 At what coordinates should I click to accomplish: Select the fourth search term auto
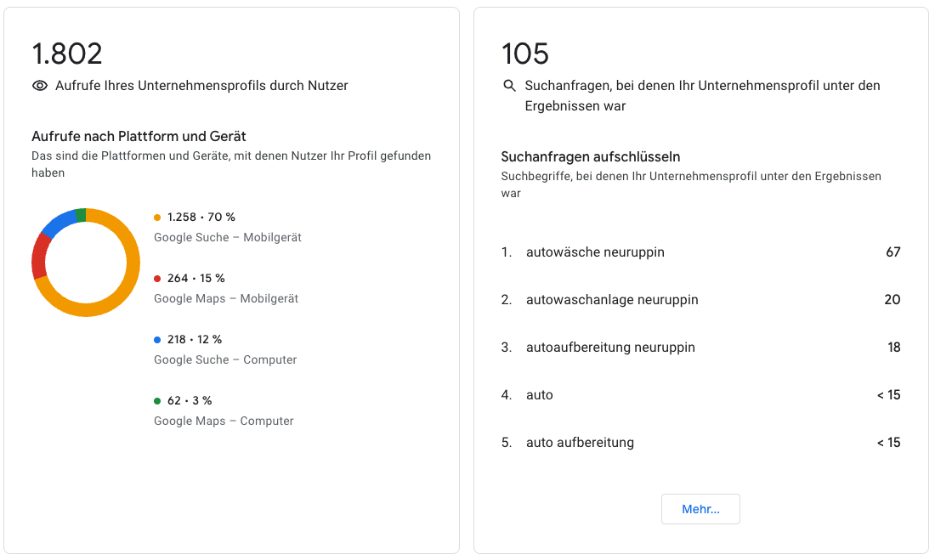click(x=540, y=395)
